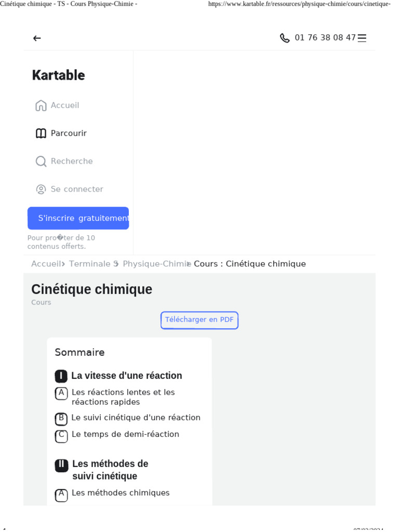
Task: Click the section I badge icon
Action: click(x=61, y=376)
